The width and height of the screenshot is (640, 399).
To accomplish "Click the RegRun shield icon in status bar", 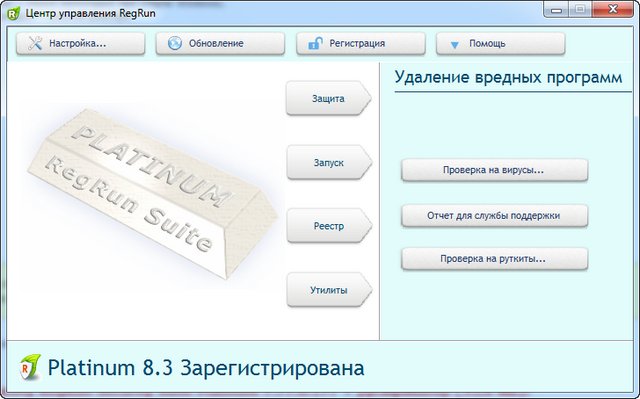I will (31, 367).
